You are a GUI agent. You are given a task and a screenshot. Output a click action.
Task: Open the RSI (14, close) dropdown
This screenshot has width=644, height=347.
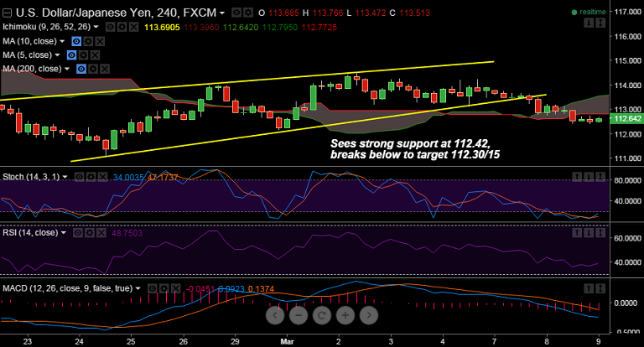coord(63,233)
